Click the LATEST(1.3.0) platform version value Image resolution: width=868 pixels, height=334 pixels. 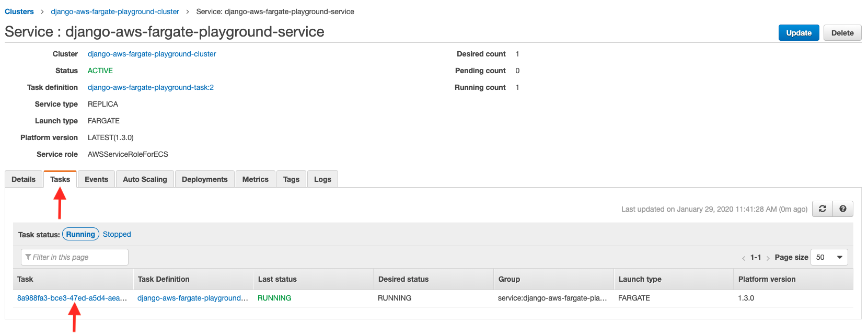111,137
